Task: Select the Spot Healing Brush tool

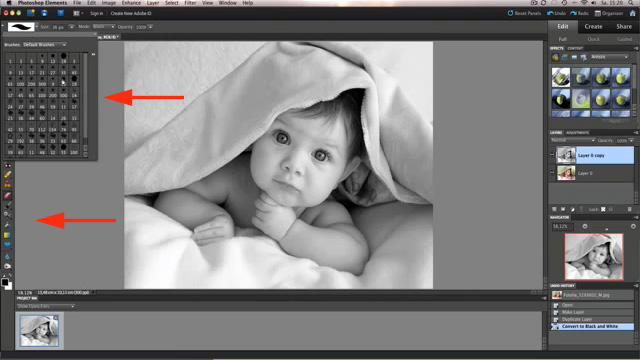Action: tap(7, 175)
